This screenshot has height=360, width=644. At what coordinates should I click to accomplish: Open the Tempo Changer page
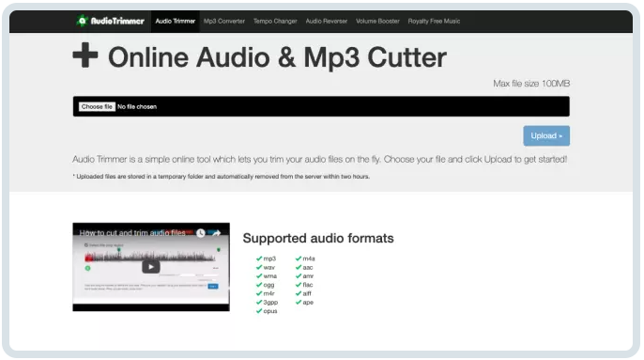[x=275, y=21]
